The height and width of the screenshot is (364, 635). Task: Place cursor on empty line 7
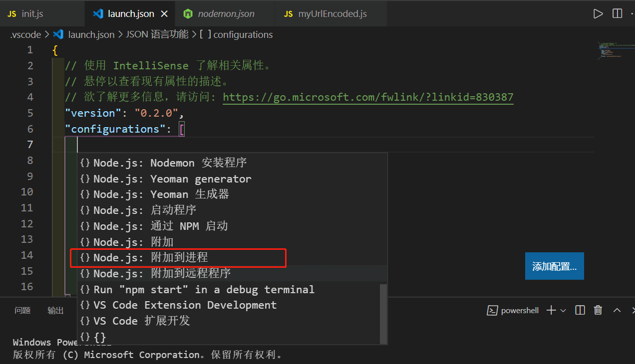329,145
